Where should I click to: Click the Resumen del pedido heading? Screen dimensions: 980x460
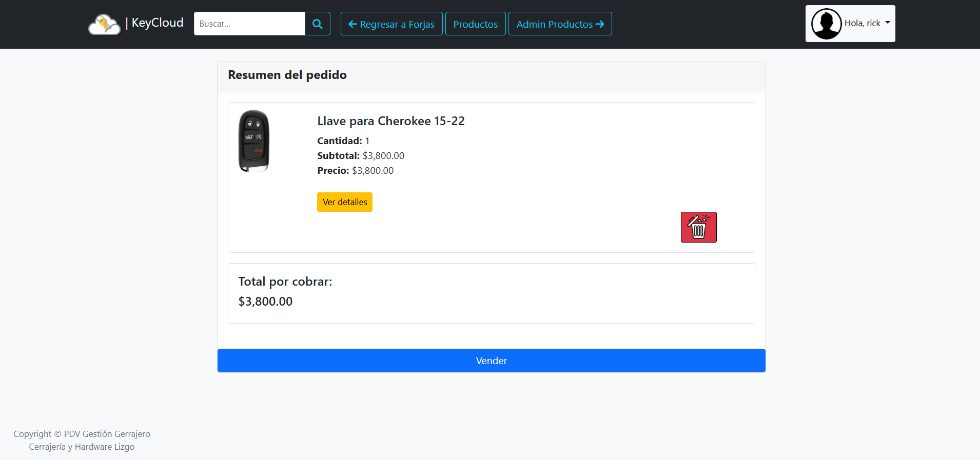287,75
